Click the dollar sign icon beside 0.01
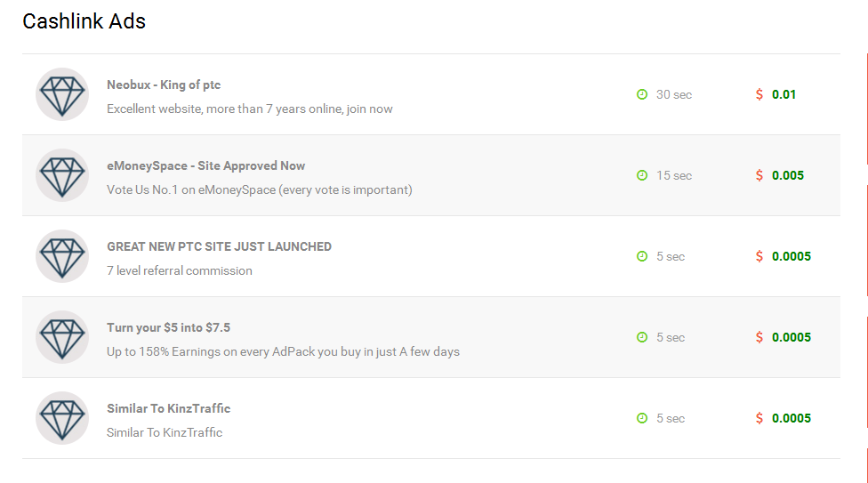The width and height of the screenshot is (868, 483). 759,94
